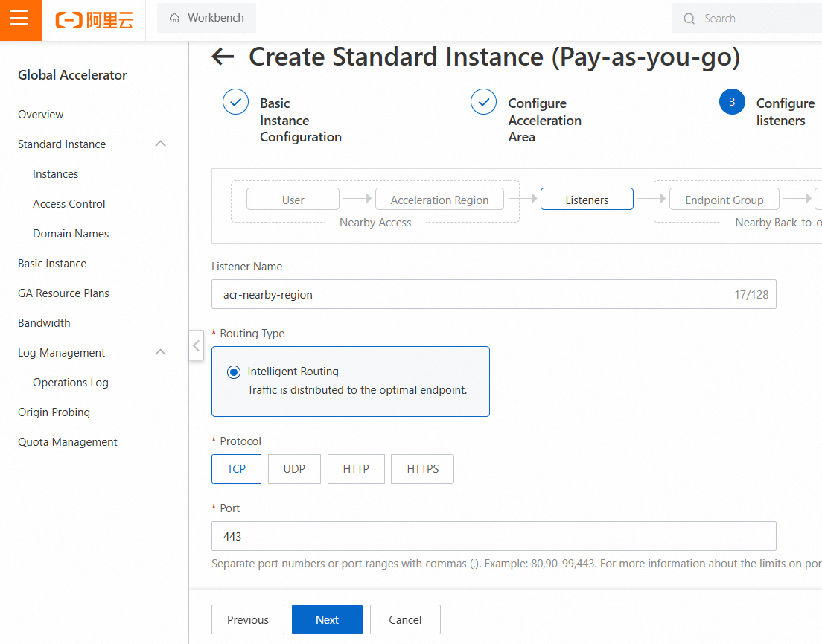Click the step 3 Configure listeners circle
Viewport: 822px width, 644px height.
point(732,102)
